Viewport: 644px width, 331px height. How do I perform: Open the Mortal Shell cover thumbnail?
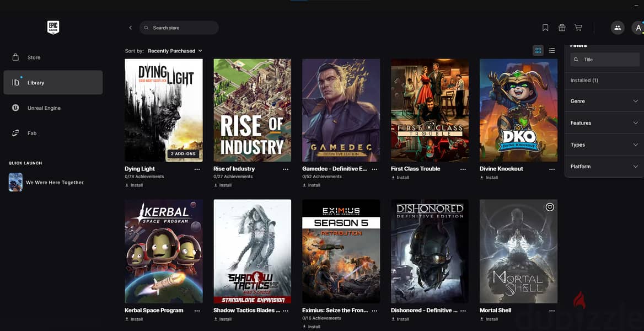pyautogui.click(x=518, y=251)
